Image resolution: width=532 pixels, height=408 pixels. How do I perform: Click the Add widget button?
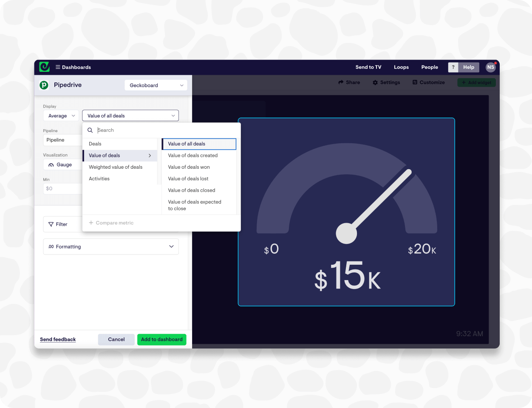(x=476, y=82)
